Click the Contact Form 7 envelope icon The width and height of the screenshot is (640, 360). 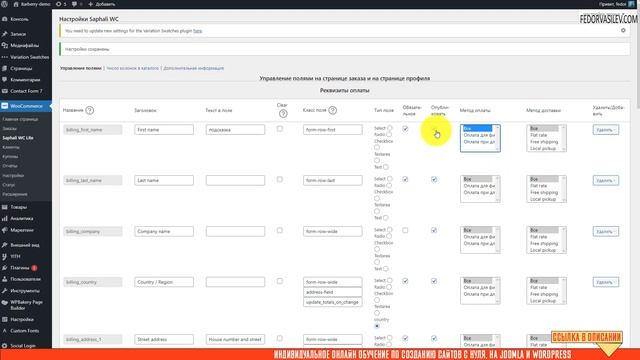tap(5, 91)
